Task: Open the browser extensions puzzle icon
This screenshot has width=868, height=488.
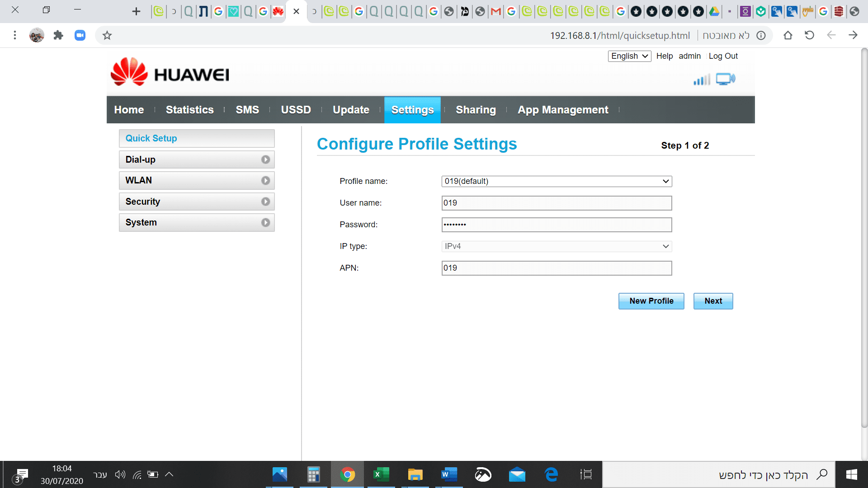Action: click(x=58, y=35)
